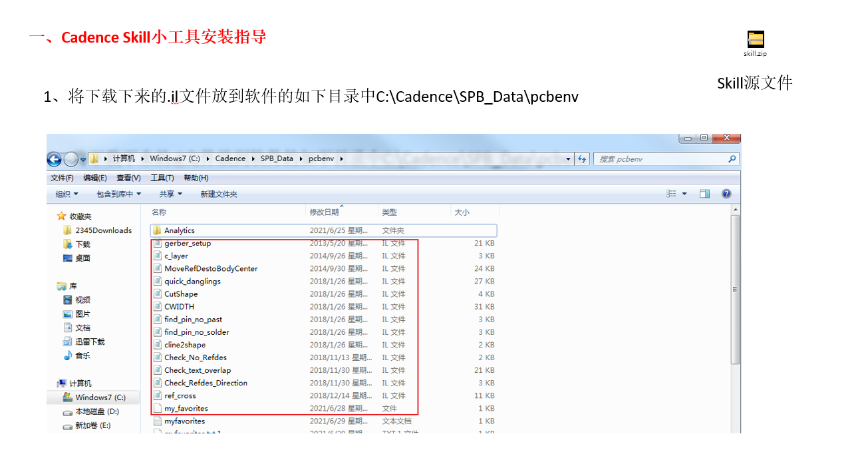The height and width of the screenshot is (458, 868).
Task: Click the back navigation arrow
Action: pyautogui.click(x=54, y=158)
